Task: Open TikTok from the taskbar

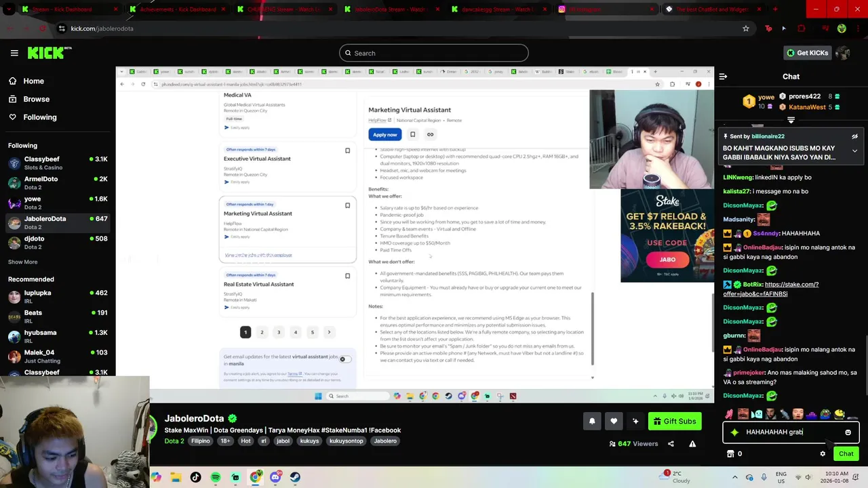Action: click(195, 477)
